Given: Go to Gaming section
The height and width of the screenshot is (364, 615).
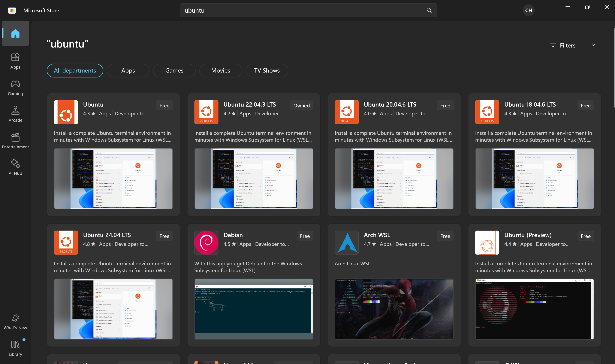Looking at the screenshot, I should tap(15, 88).
